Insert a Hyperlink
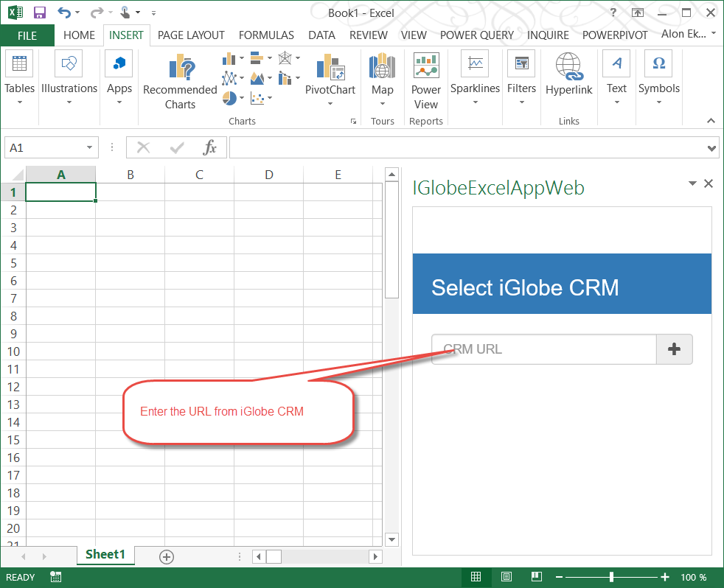The image size is (724, 588). (x=569, y=74)
